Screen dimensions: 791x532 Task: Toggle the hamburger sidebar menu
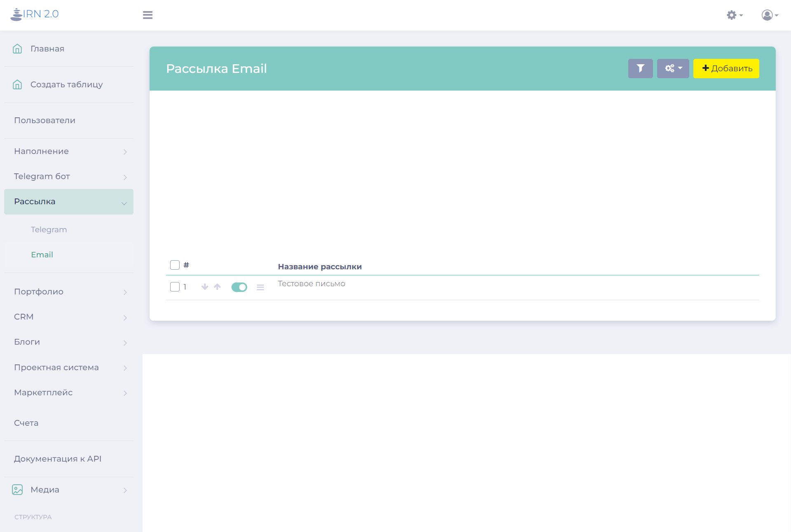pos(147,15)
